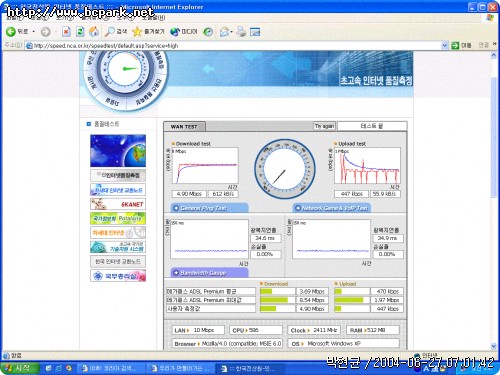500x375 pixels.
Task: Click the Download test graph
Action: (205, 166)
